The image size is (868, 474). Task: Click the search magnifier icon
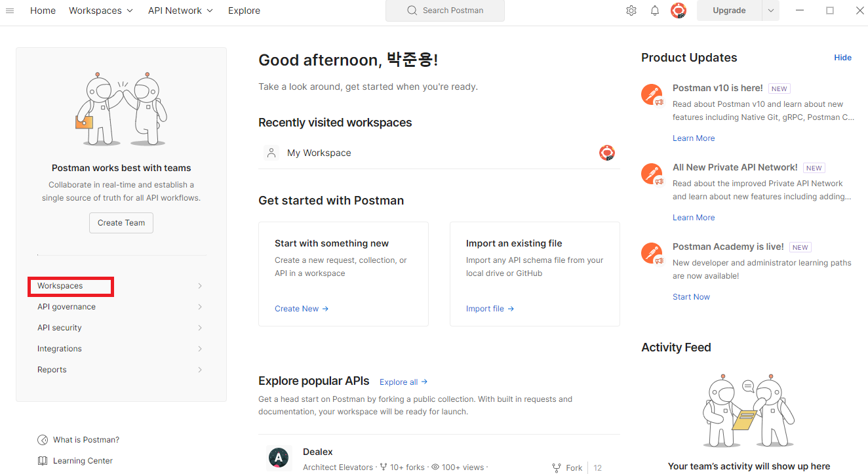tap(412, 10)
